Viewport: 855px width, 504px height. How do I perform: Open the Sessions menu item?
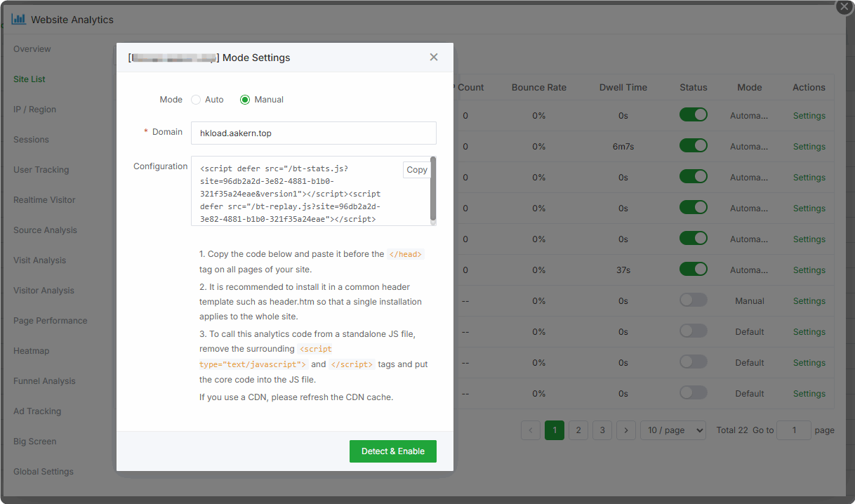point(31,140)
